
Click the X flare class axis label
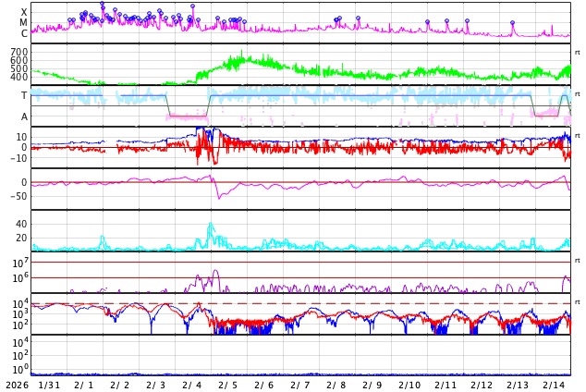pyautogui.click(x=24, y=12)
